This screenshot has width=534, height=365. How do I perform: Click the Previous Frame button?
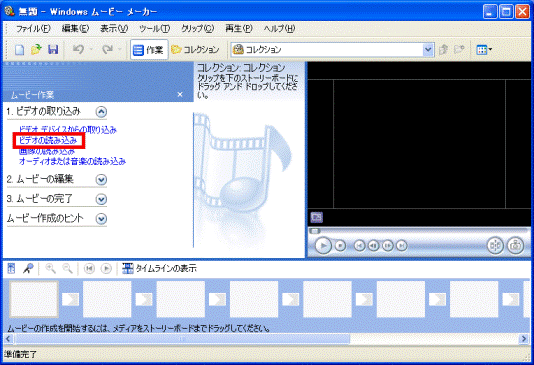(374, 245)
